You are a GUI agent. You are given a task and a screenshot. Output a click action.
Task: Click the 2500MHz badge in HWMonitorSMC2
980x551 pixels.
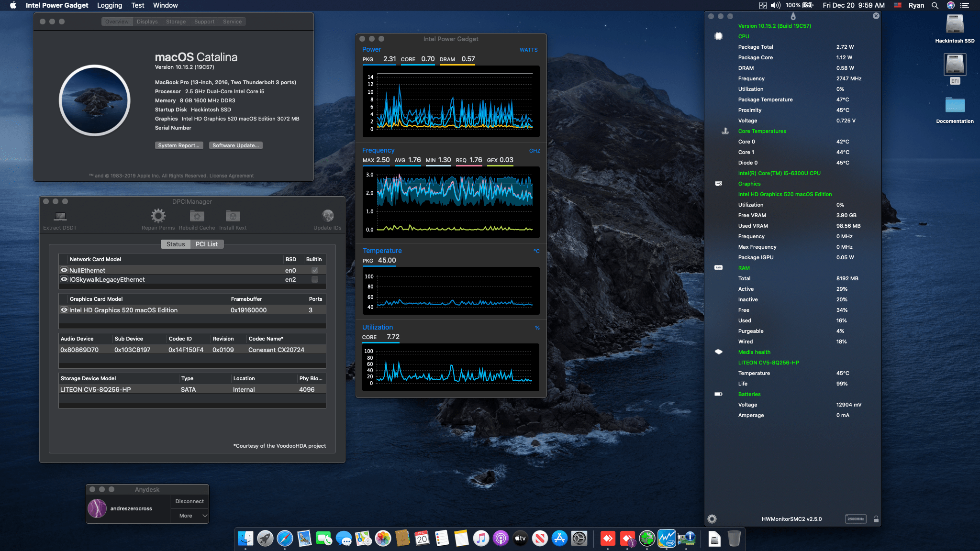click(x=856, y=519)
